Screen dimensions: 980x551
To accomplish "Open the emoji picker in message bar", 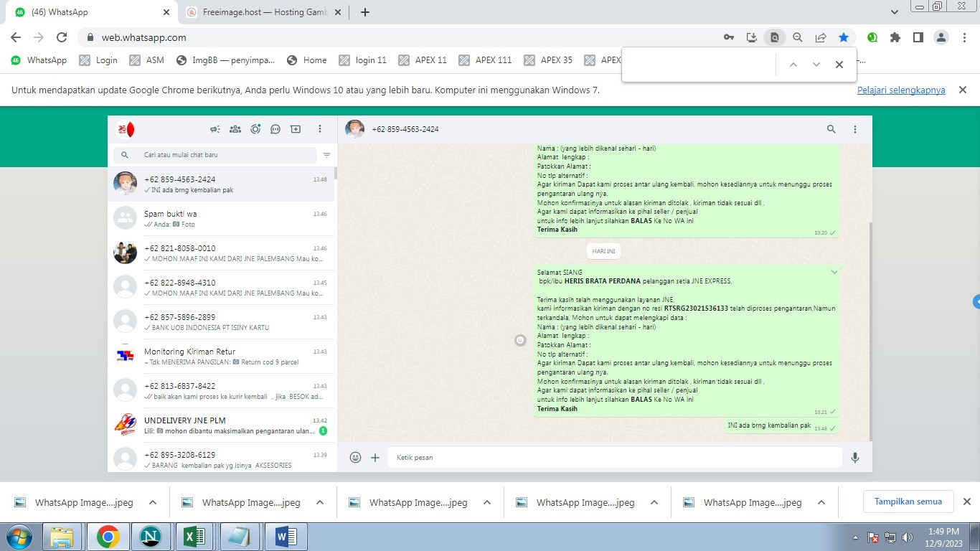I will click(355, 457).
